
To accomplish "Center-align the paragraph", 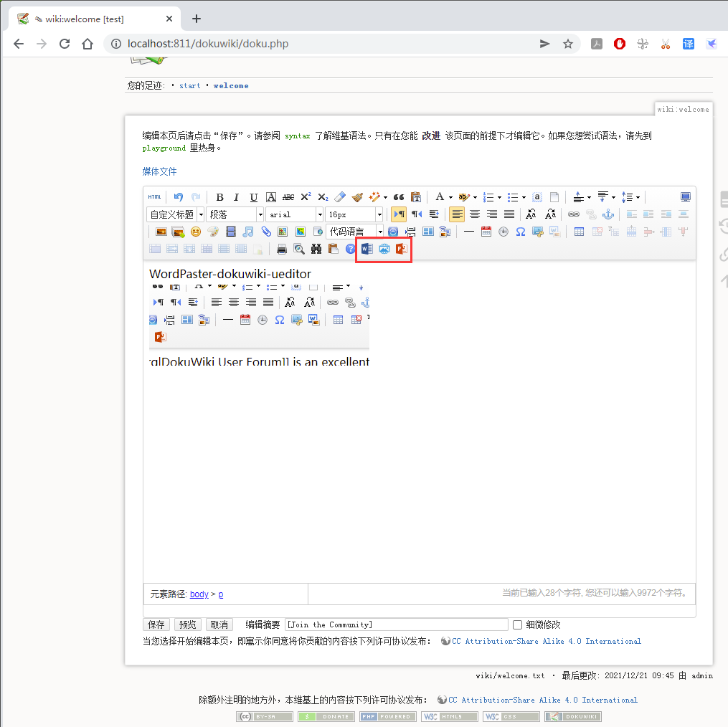I will [x=475, y=214].
